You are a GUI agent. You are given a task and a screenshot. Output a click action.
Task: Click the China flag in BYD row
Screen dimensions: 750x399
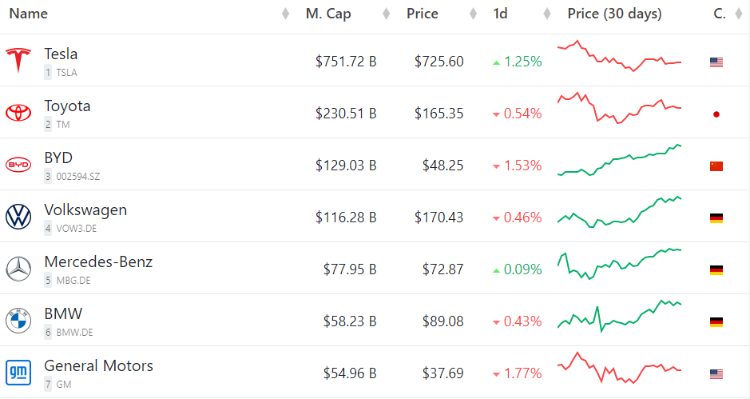[x=716, y=166]
